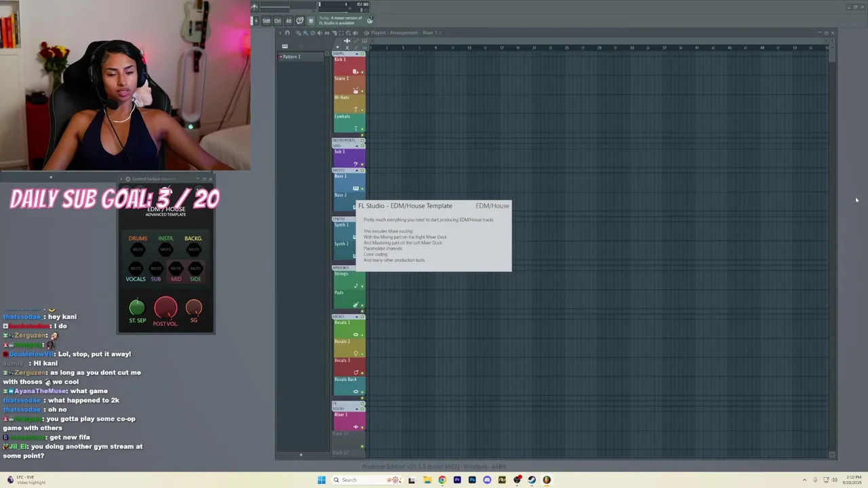Image resolution: width=868 pixels, height=488 pixels.
Task: Select the Strings track header
Action: 349,280
